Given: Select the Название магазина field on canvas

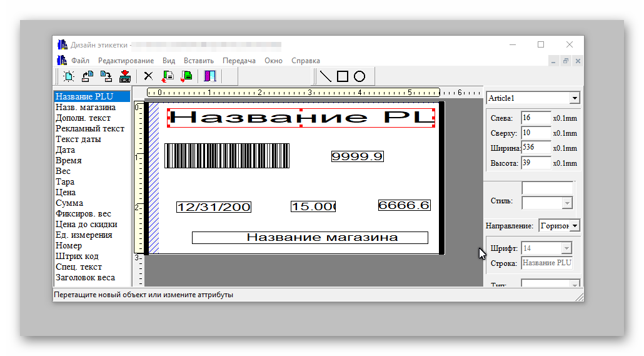Looking at the screenshot, I should coord(309,238).
